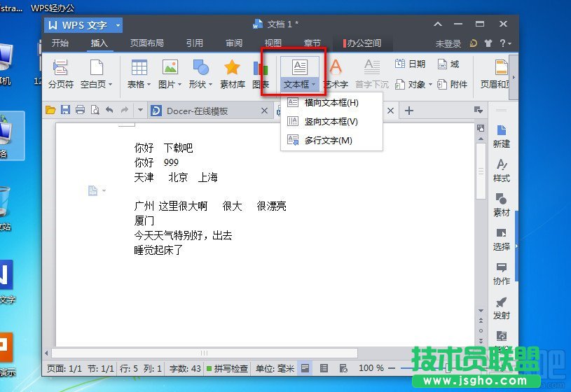Expand the 文本框 dropdown arrow

point(313,85)
